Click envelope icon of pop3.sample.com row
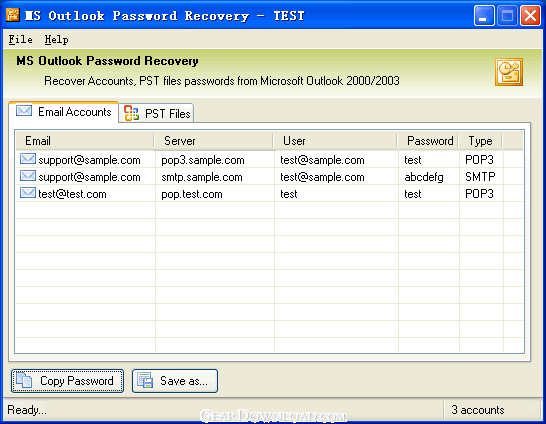 (28, 159)
